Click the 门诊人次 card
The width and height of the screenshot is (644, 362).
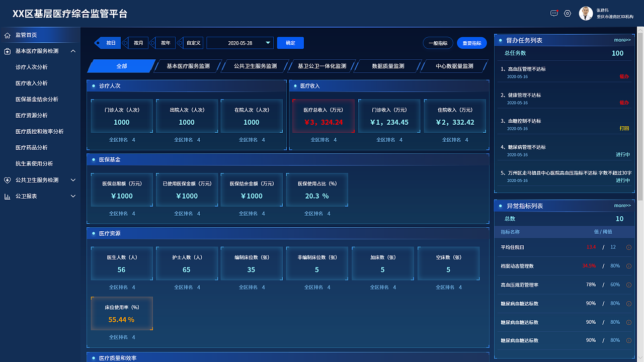[122, 116]
